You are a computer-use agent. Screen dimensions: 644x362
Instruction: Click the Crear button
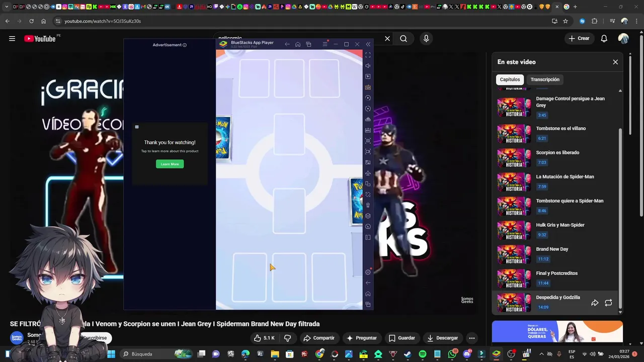(x=579, y=39)
